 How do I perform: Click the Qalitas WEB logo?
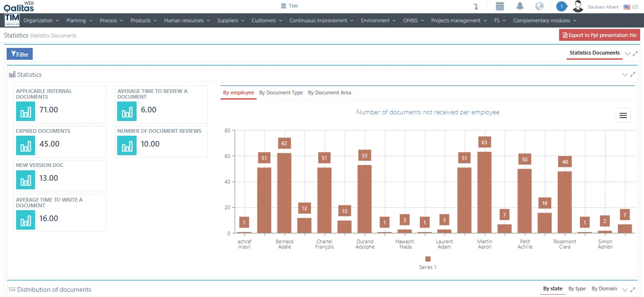coord(19,7)
